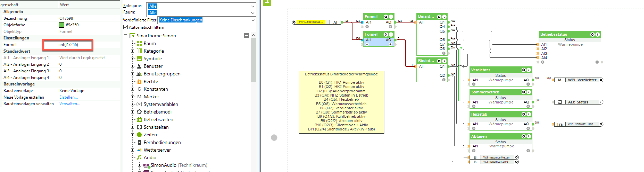Viewport: 644px width, 172px height.
Task: Expand the Betriebsmodi tree node
Action: click(132, 112)
